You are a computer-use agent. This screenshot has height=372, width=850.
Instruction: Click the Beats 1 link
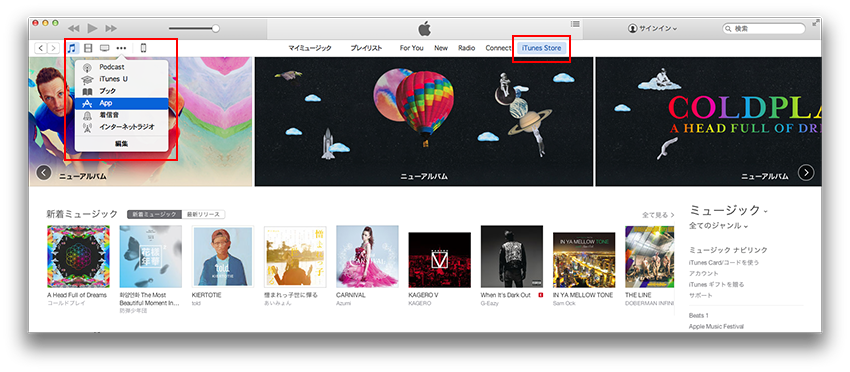click(699, 316)
